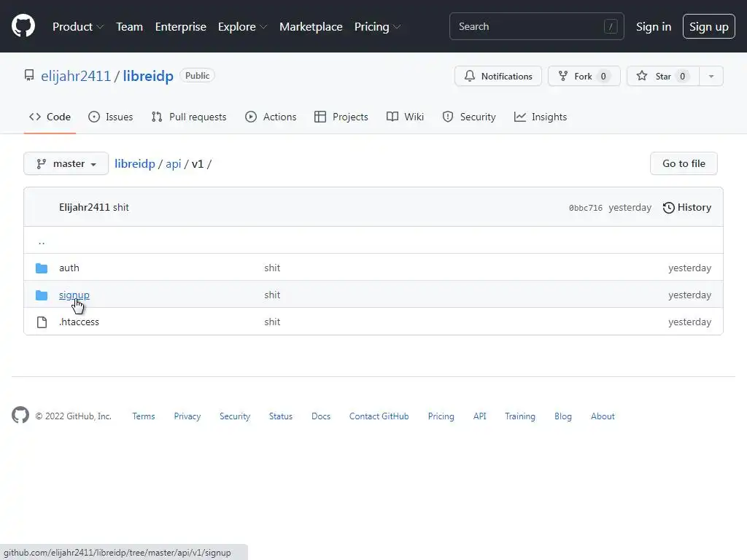Open commit message in .htaccess row
Viewport: 747px width, 560px height.
point(272,322)
